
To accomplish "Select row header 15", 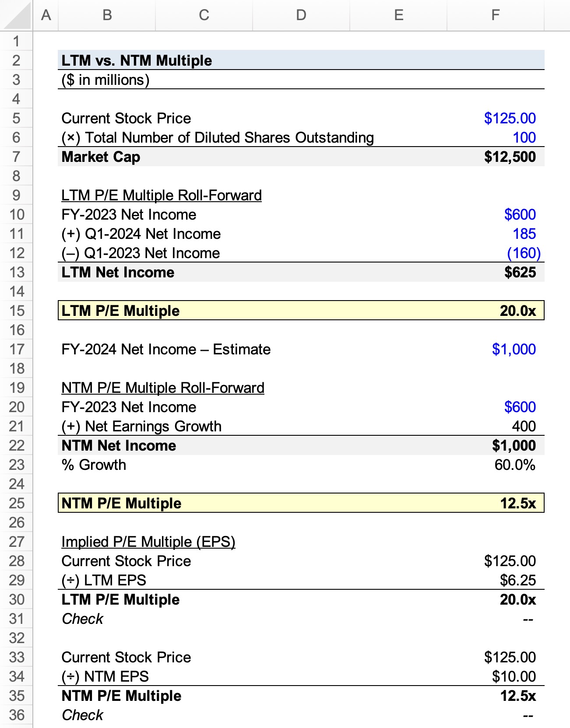I will pos(16,311).
